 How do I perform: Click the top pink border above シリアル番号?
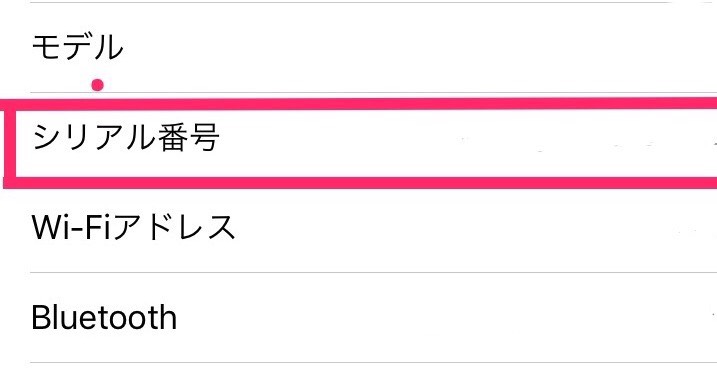(360, 104)
